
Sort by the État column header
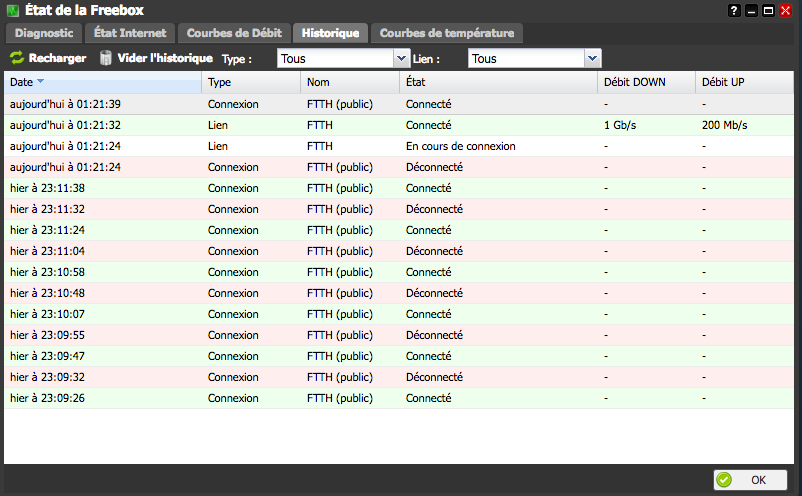click(x=498, y=82)
